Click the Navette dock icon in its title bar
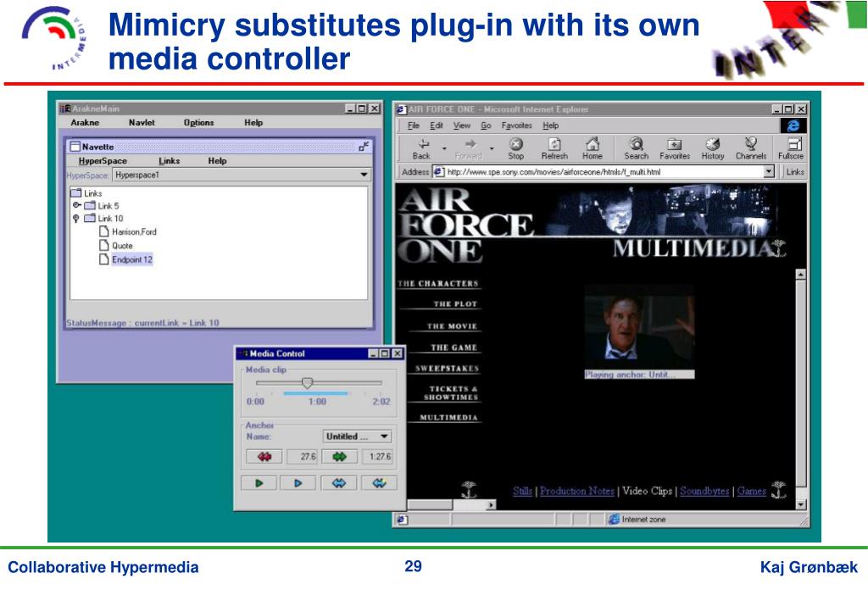Viewport: 868px width, 601px height. point(363,146)
